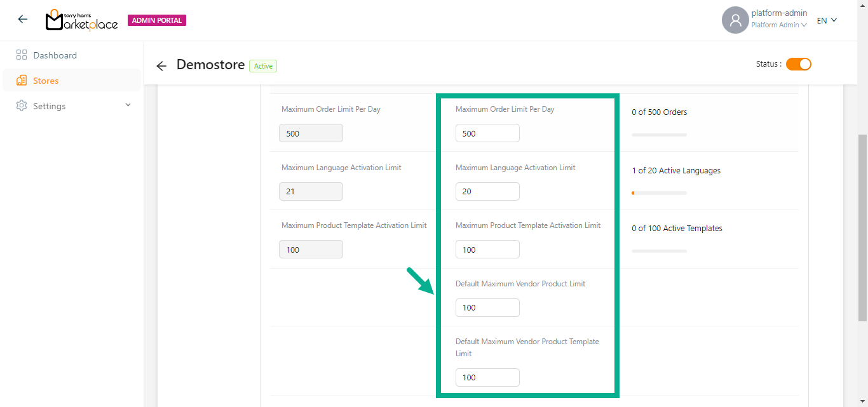Focus the editable Maximum Language Activation Limit field
The height and width of the screenshot is (407, 868).
coord(487,192)
